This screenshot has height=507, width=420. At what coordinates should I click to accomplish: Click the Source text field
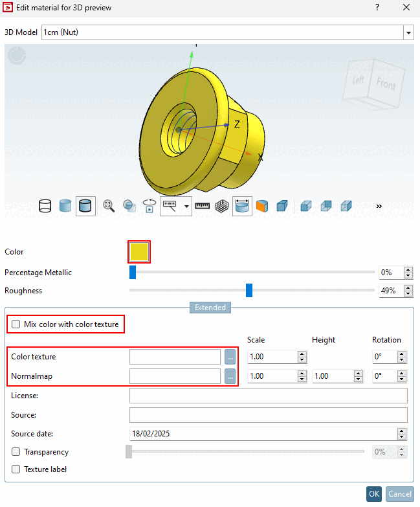click(x=269, y=415)
